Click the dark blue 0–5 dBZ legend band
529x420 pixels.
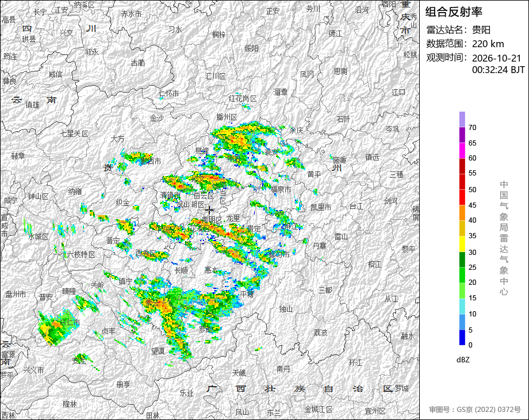[462, 337]
